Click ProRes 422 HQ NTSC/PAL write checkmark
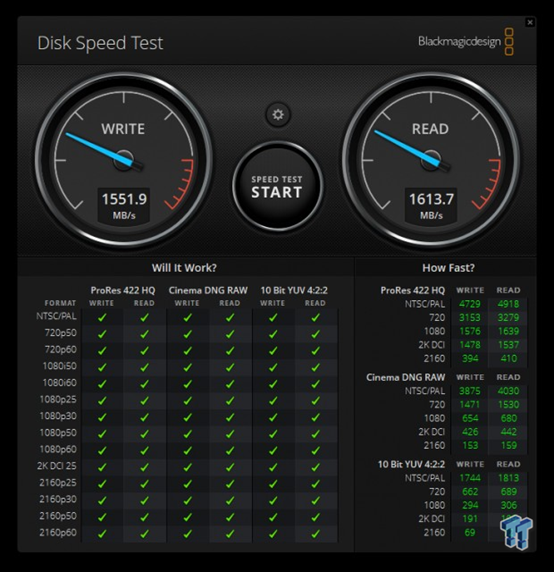This screenshot has height=572, width=554. coord(102,318)
